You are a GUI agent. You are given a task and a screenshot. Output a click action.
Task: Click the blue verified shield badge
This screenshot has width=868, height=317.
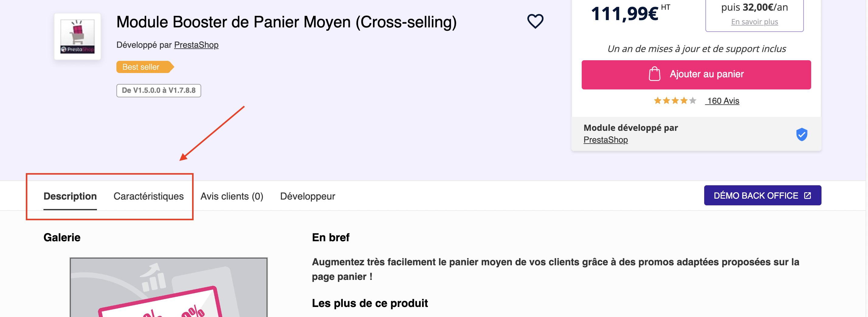coord(802,134)
